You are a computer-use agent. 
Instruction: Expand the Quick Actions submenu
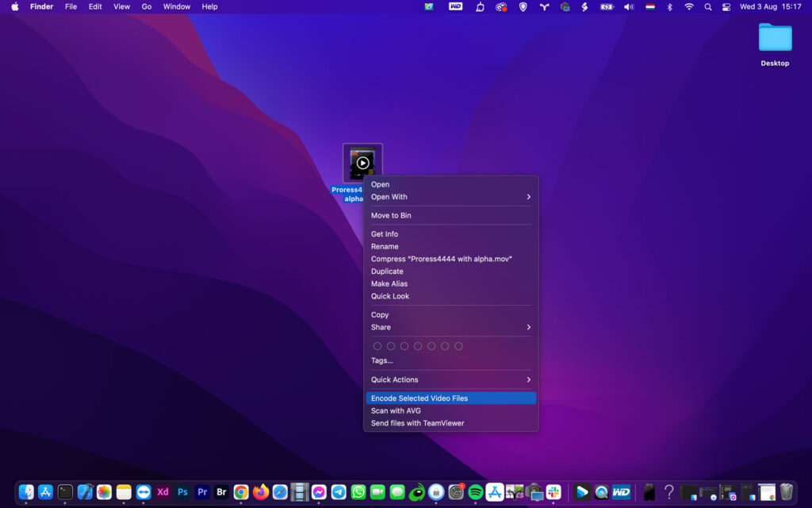[x=450, y=379]
